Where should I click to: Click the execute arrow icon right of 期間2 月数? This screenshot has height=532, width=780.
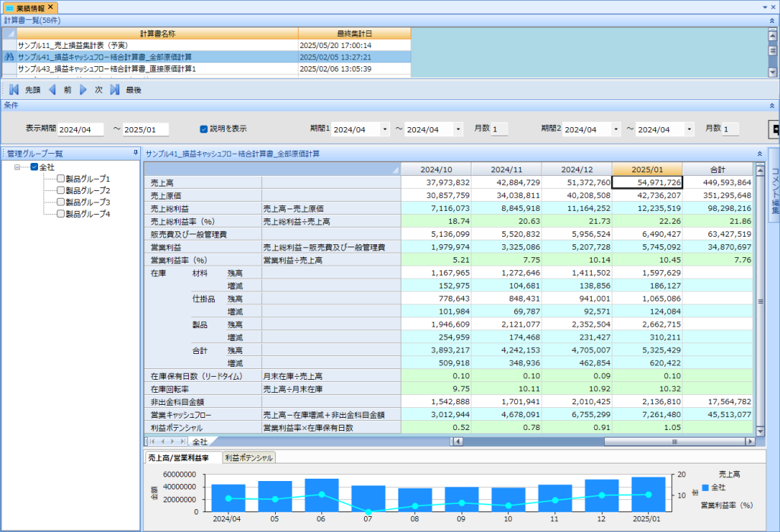774,129
